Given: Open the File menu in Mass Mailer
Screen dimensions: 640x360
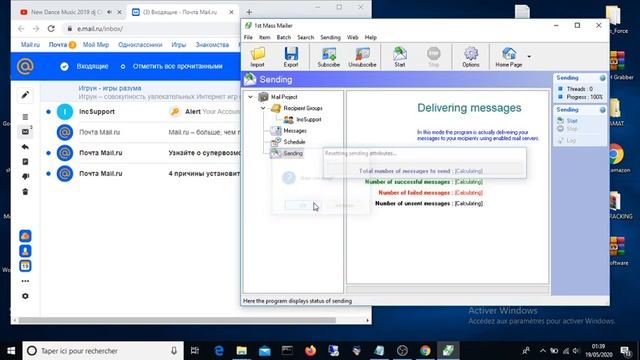Looking at the screenshot, I should pos(248,37).
